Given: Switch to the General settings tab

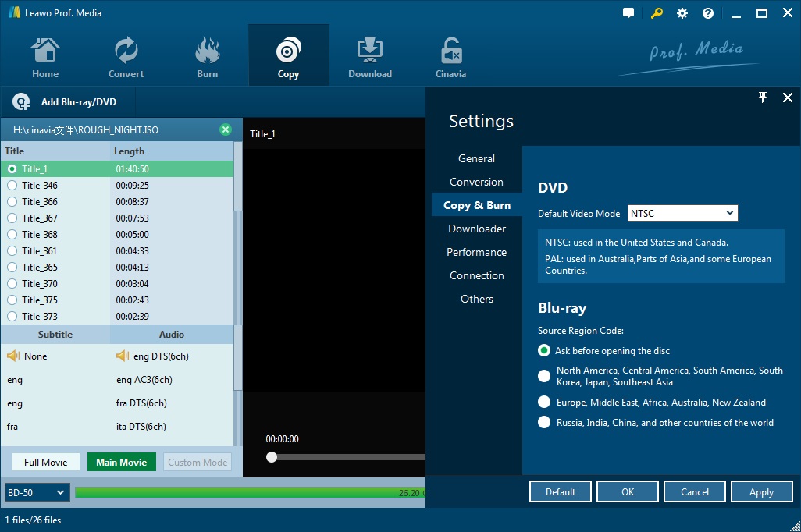Looking at the screenshot, I should point(476,158).
